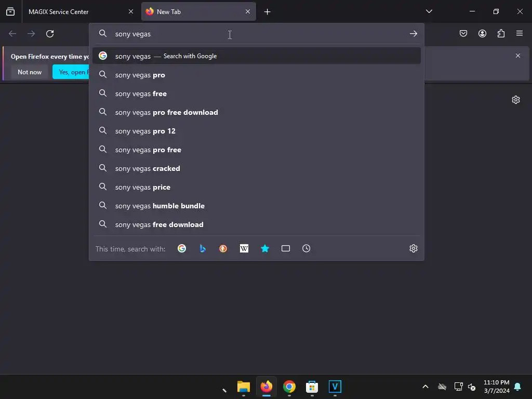This screenshot has height=399, width=532.
Task: Select suggestion 'sony vegas pro 12'
Action: (x=257, y=130)
